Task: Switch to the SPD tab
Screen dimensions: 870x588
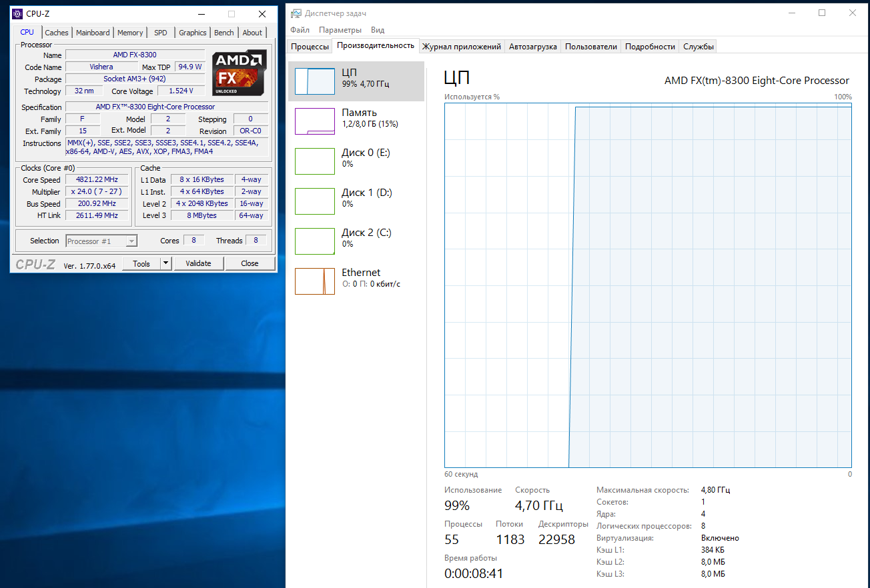Action: [161, 33]
